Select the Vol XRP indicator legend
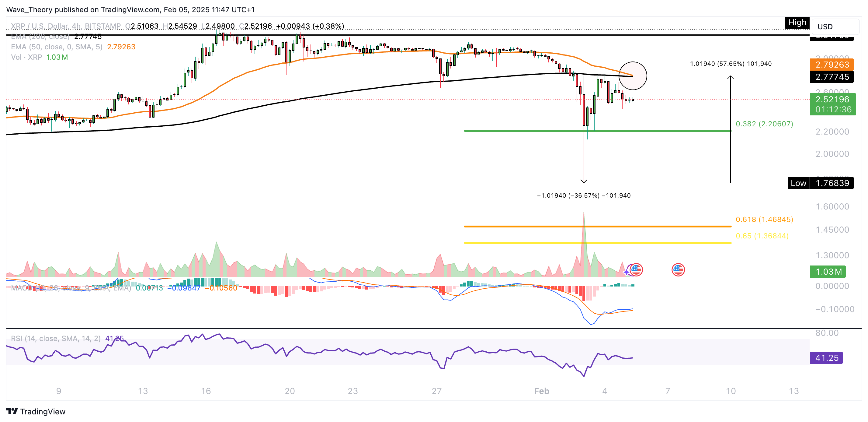The image size is (868, 422). (27, 57)
